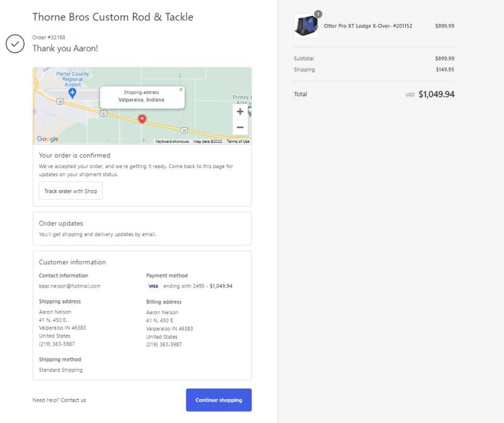
Task: Track order with Shop
Action: [71, 191]
